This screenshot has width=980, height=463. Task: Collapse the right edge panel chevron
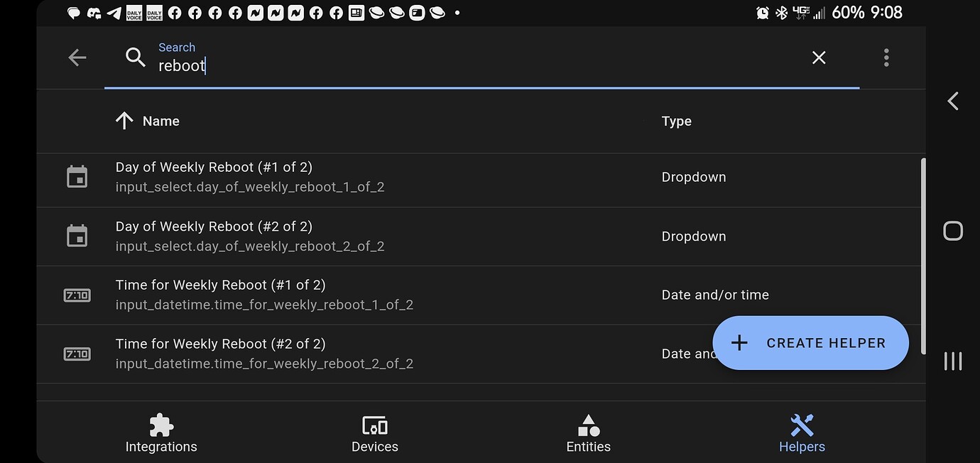pyautogui.click(x=952, y=101)
